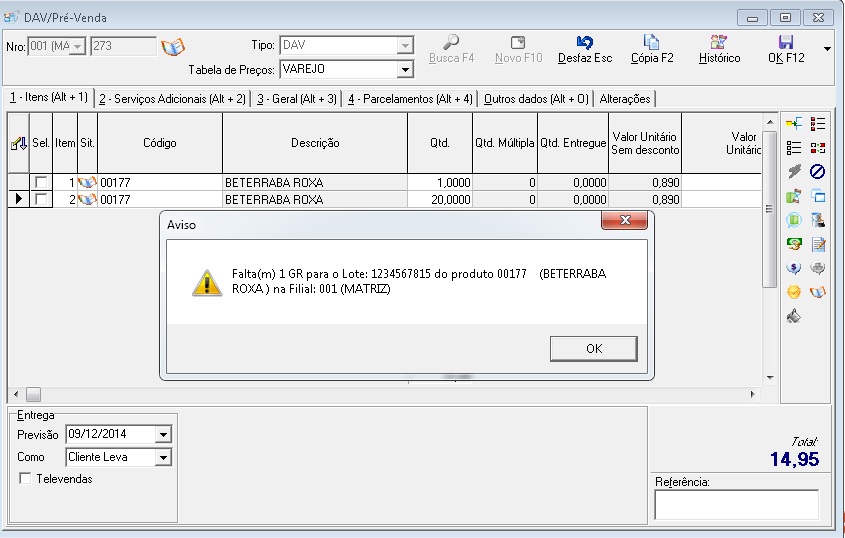Click the Total value 14,95
Screen dimensions: 845x538
point(794,459)
